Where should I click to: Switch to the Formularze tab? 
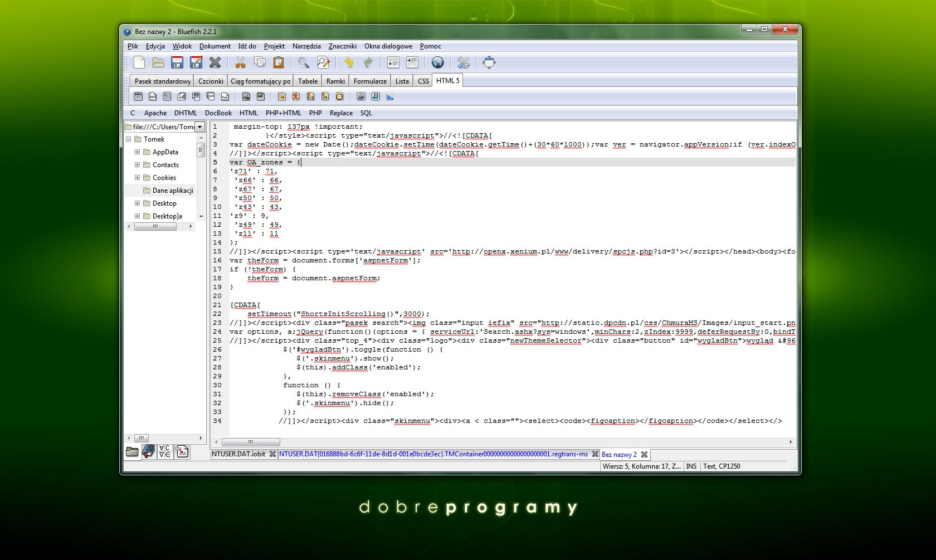click(x=370, y=81)
